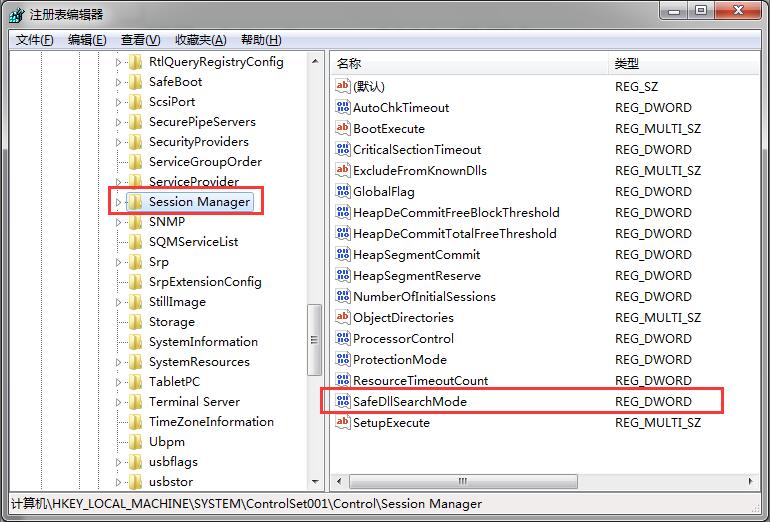Select the ServiceProvider key
Viewport: 770px width, 522px height.
[x=194, y=182]
